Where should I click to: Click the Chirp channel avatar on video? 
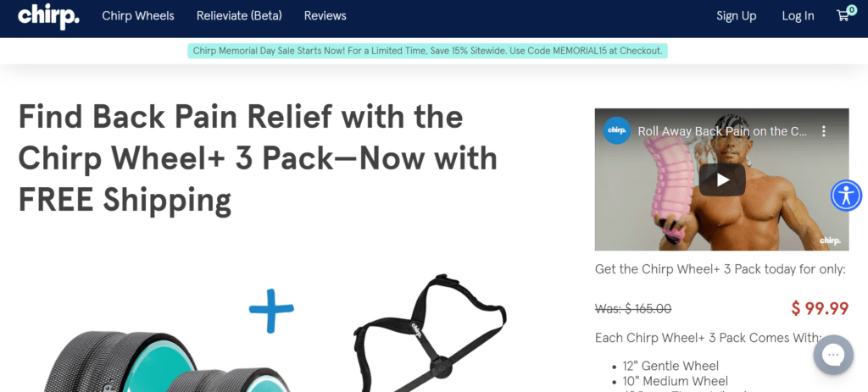pyautogui.click(x=617, y=131)
